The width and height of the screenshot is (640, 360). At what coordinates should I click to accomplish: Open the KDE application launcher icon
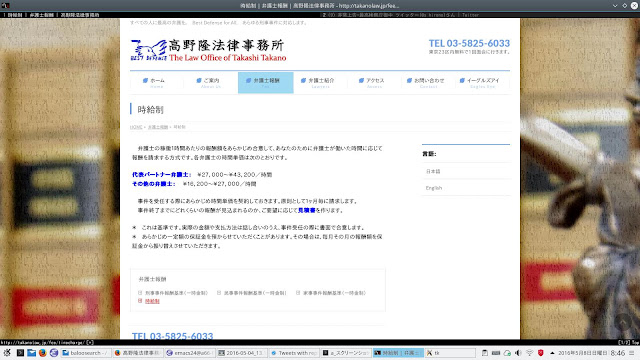[x=7, y=353]
